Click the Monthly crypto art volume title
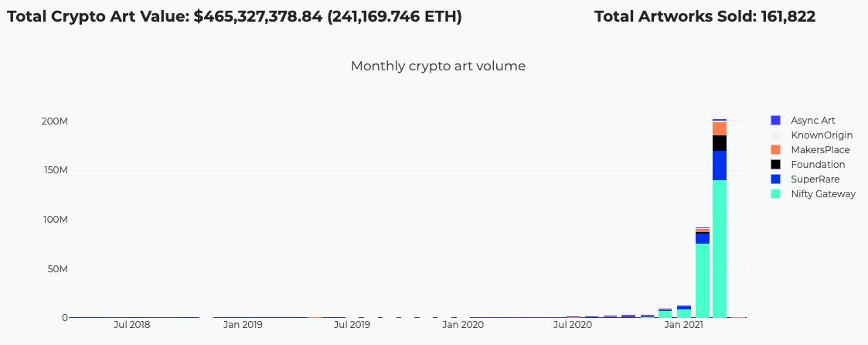The image size is (868, 345). click(437, 67)
